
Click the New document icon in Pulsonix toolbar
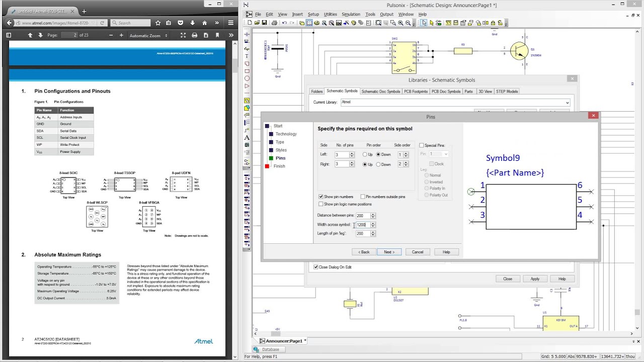point(250,23)
